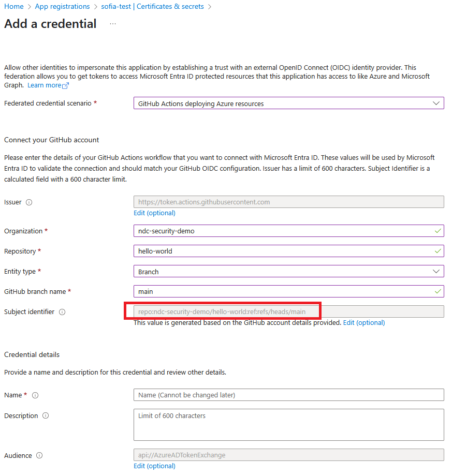The height and width of the screenshot is (476, 452).
Task: Click the external link icon after Learn more
Action: 65,85
